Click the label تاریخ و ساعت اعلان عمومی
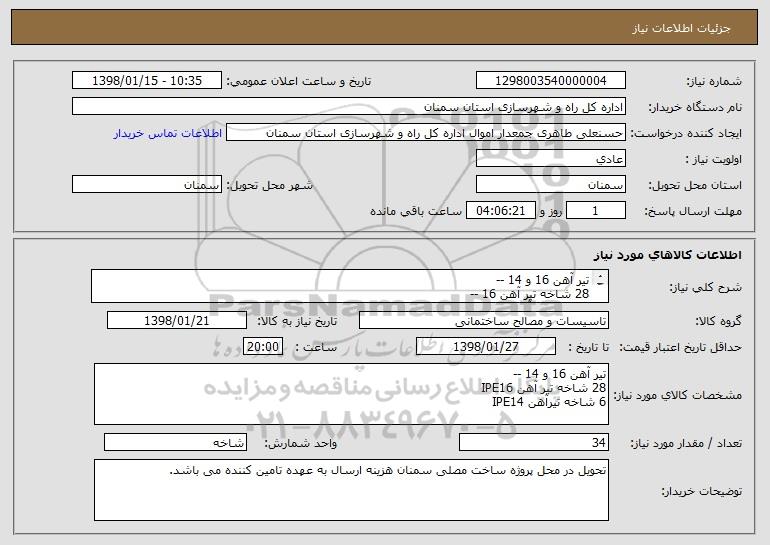This screenshot has width=770, height=545. pyautogui.click(x=299, y=81)
